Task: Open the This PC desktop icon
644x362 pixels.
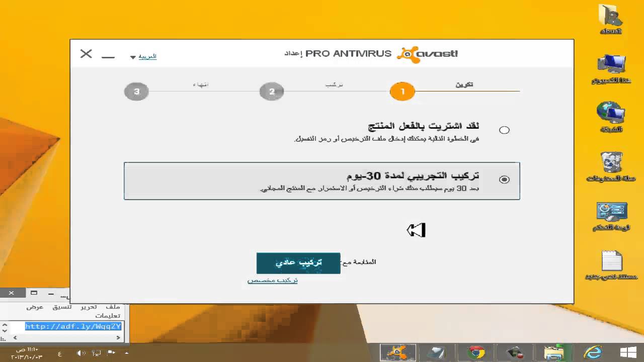Action: click(x=611, y=69)
